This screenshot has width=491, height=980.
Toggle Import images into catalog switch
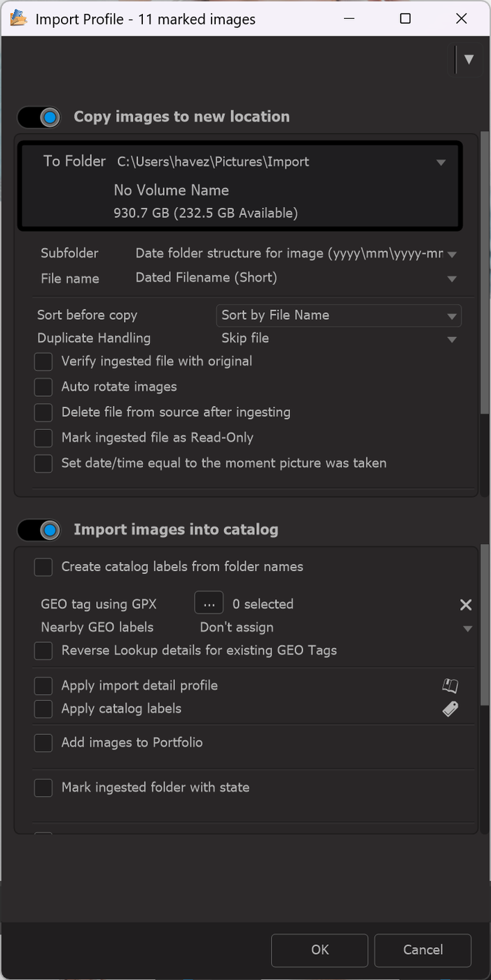39,530
